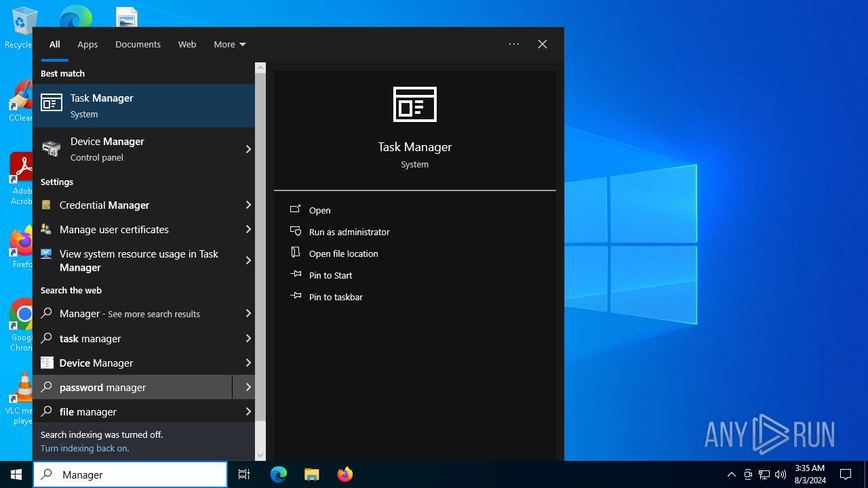Expand the Credential Manager result arrow
This screenshot has width=868, height=488.
pyautogui.click(x=248, y=205)
